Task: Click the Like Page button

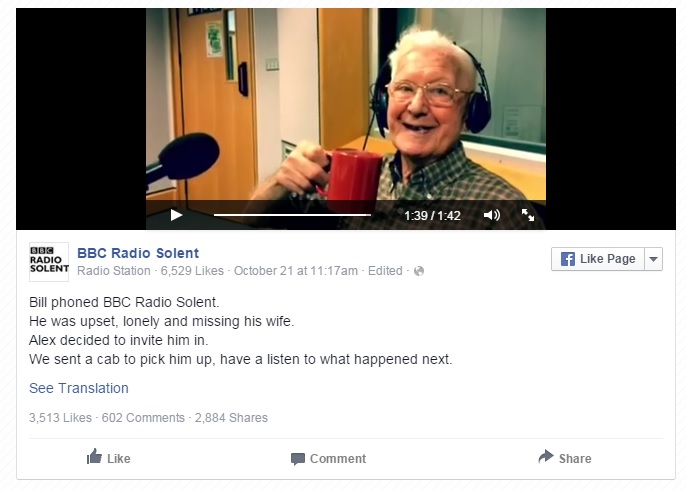Action: click(x=598, y=259)
